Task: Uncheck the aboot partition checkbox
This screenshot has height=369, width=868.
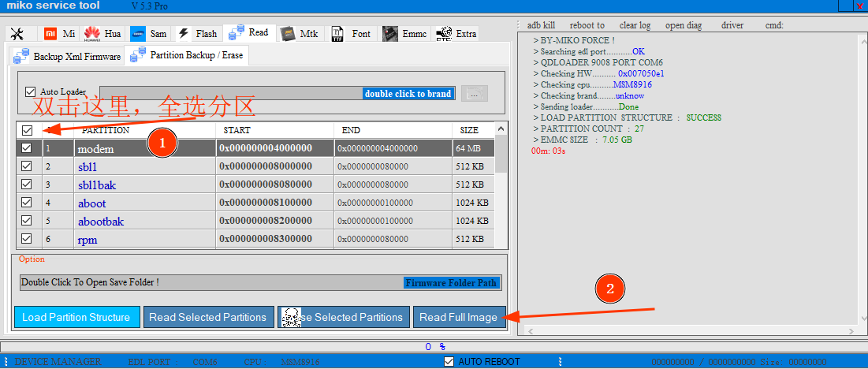Action: pyautogui.click(x=27, y=203)
